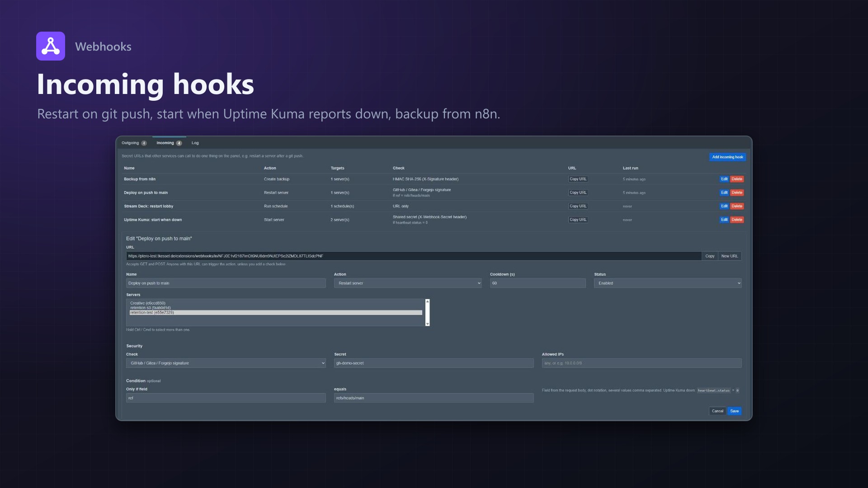Click the Last run column header
Viewport: 868px width, 488px height.
tap(630, 168)
